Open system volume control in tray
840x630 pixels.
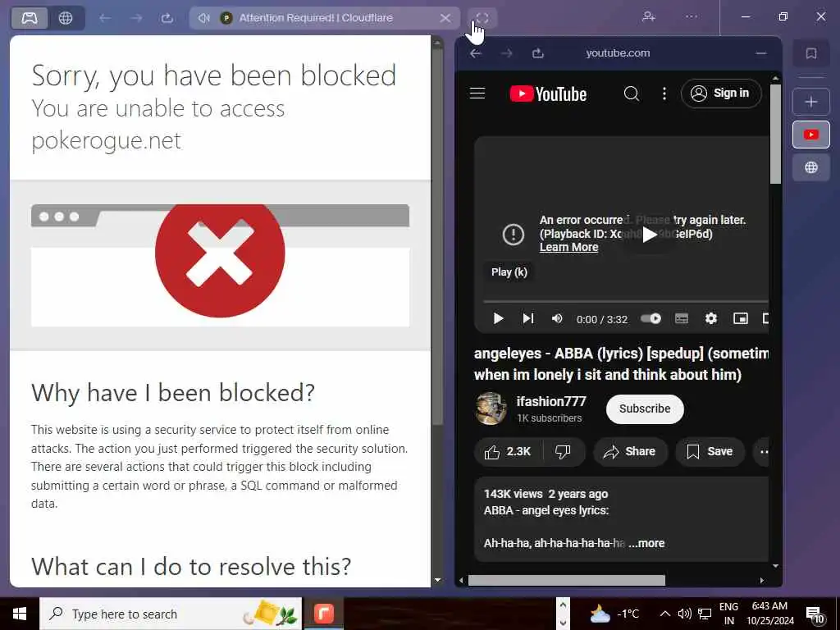click(x=684, y=614)
